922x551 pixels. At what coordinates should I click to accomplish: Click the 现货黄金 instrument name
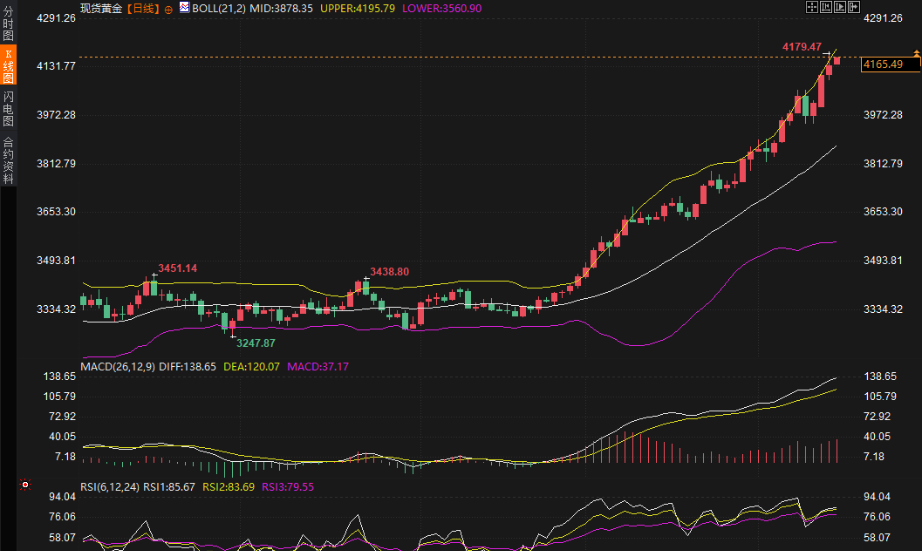(101, 8)
